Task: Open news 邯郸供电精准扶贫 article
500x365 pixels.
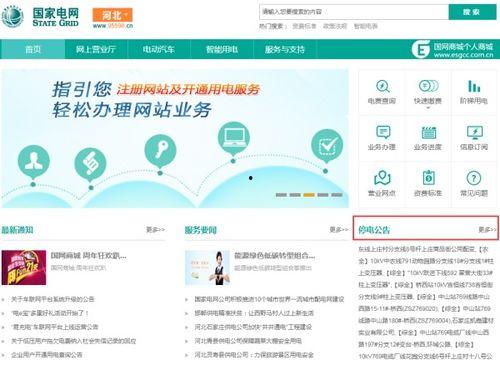Action: tap(254, 313)
